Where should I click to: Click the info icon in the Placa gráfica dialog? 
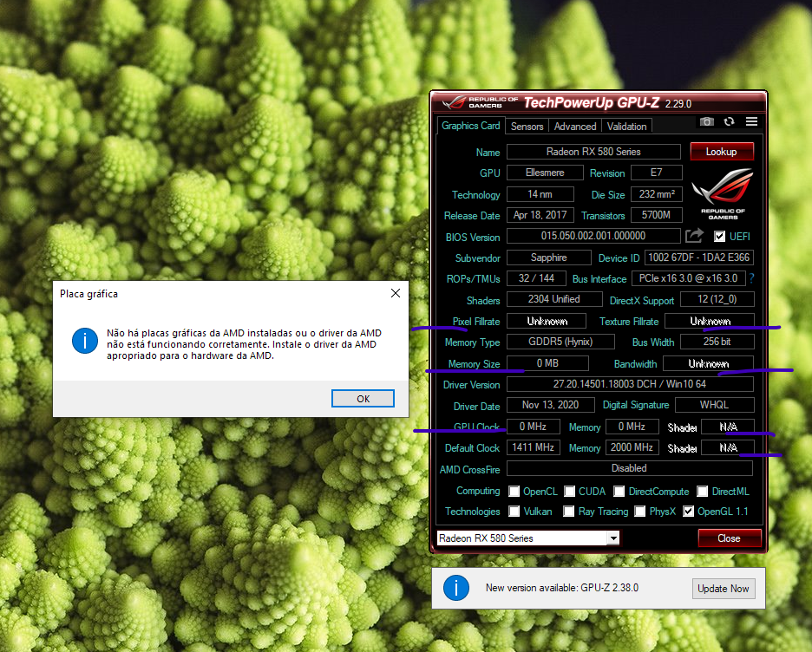pyautogui.click(x=85, y=341)
